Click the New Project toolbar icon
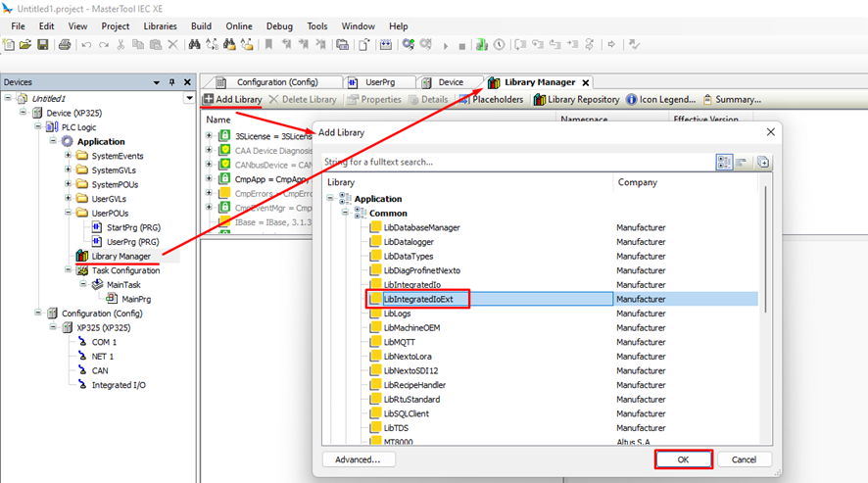 pos(9,45)
